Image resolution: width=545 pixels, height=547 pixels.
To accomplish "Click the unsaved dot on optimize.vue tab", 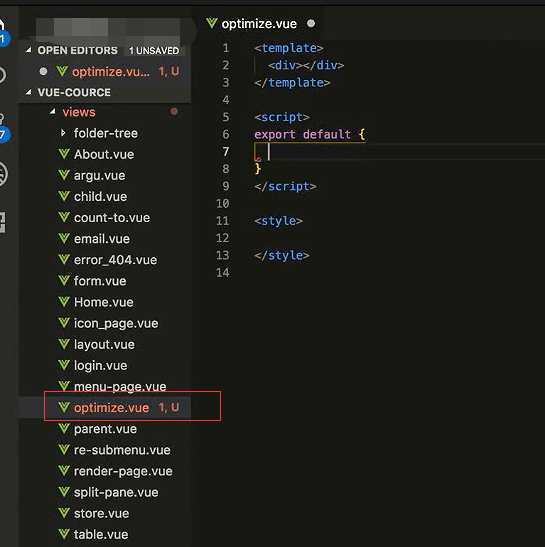I will [x=311, y=23].
